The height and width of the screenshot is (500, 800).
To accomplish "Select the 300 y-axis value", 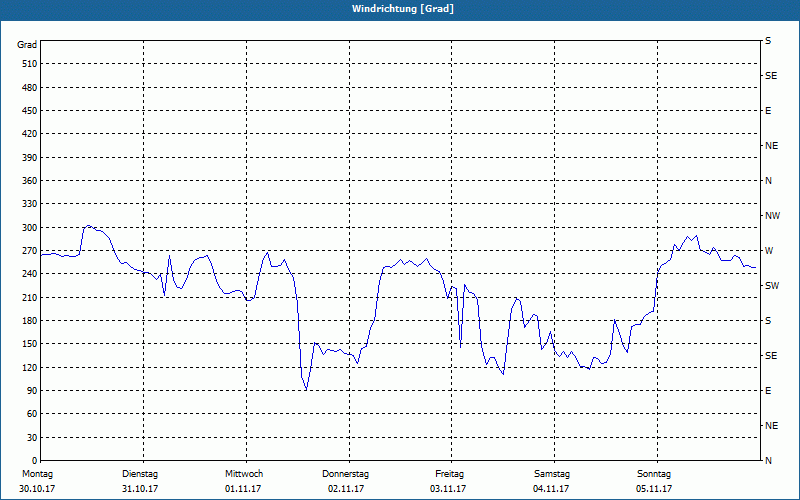I will coord(30,228).
